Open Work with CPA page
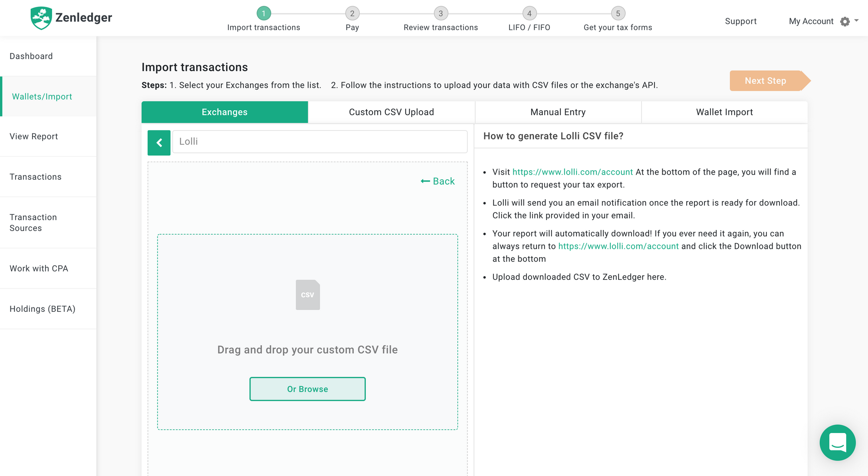 48,268
